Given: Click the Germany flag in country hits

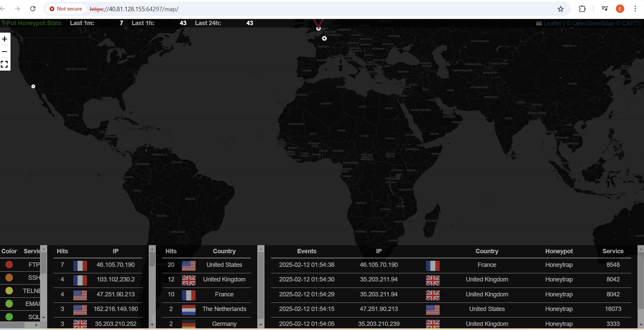Looking at the screenshot, I should (x=189, y=324).
